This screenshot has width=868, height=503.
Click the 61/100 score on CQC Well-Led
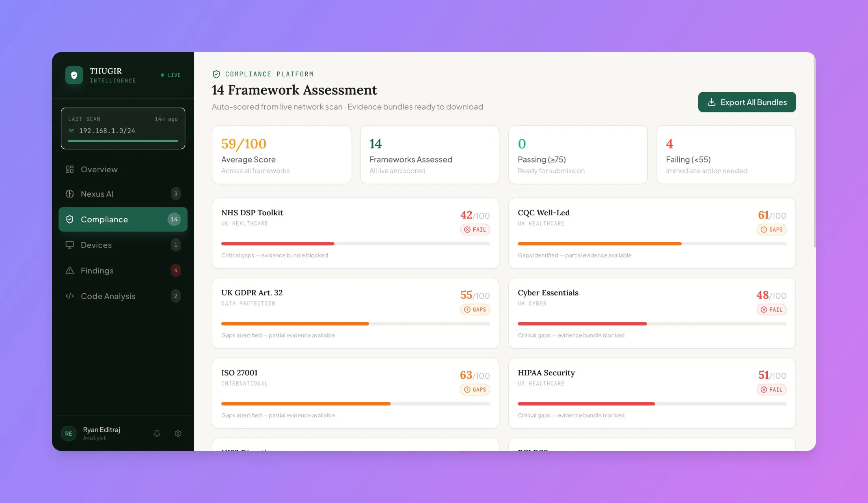(772, 215)
